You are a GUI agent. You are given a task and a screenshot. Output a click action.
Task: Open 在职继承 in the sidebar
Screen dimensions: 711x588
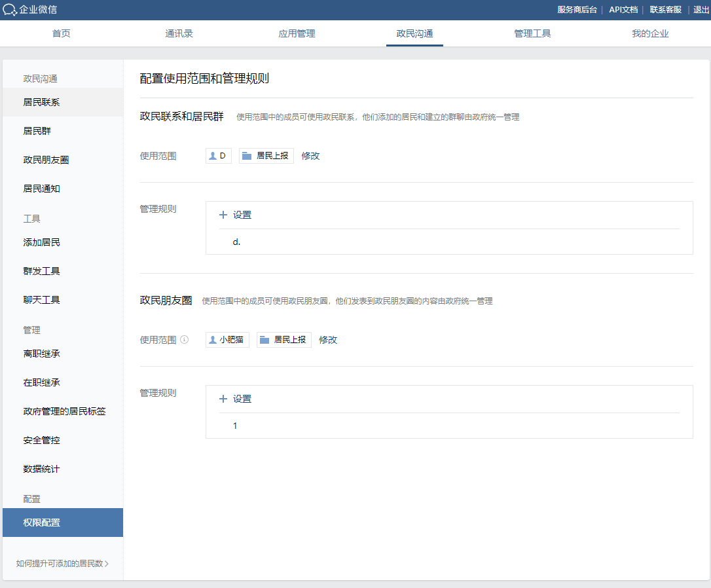coord(63,382)
